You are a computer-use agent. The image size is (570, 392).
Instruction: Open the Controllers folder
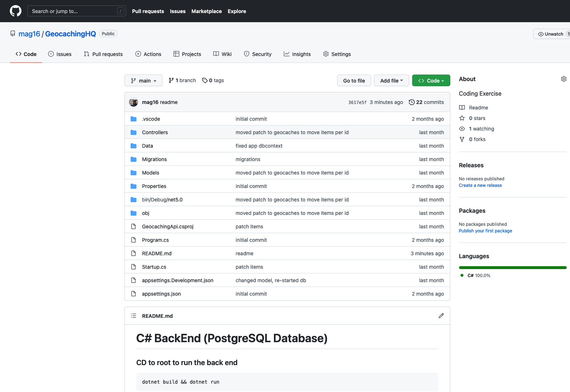pyautogui.click(x=155, y=132)
